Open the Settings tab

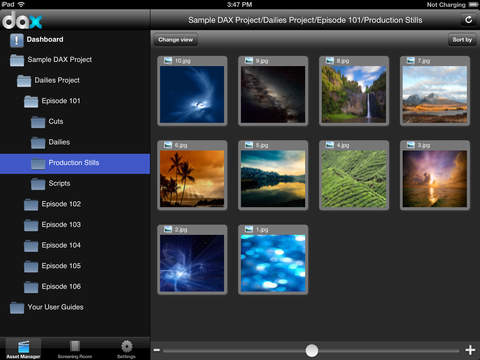tap(126, 349)
